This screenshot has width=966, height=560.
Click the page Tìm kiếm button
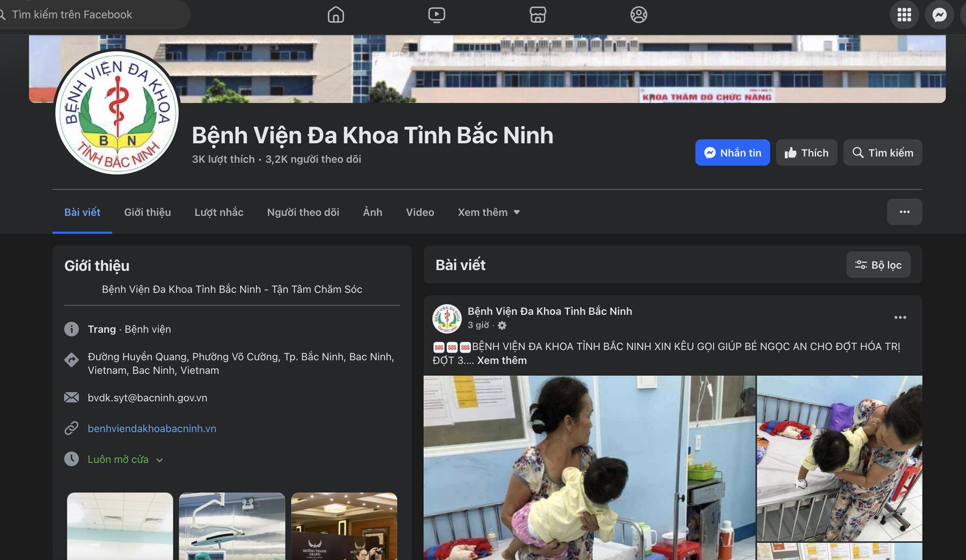pyautogui.click(x=883, y=152)
